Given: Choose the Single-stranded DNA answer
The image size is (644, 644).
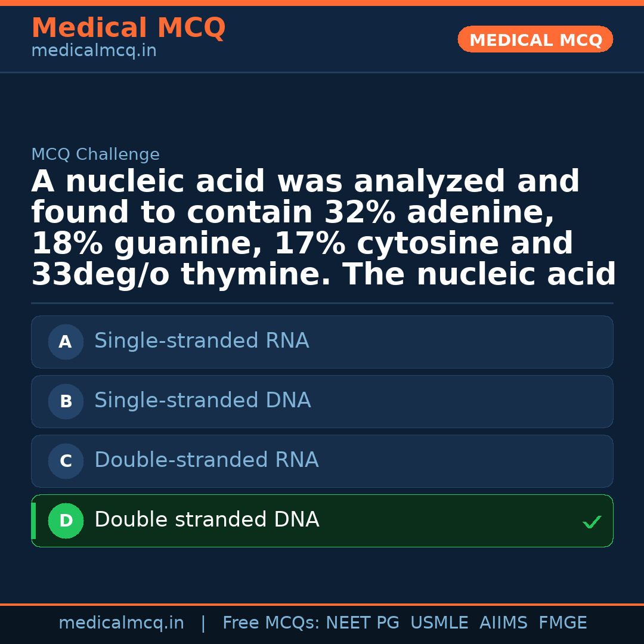Looking at the screenshot, I should point(203,401).
